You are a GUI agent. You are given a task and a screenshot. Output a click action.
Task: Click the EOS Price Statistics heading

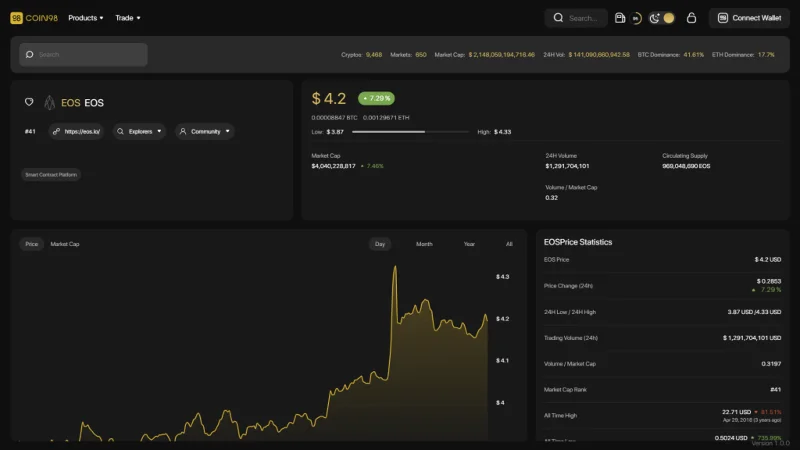pos(578,242)
